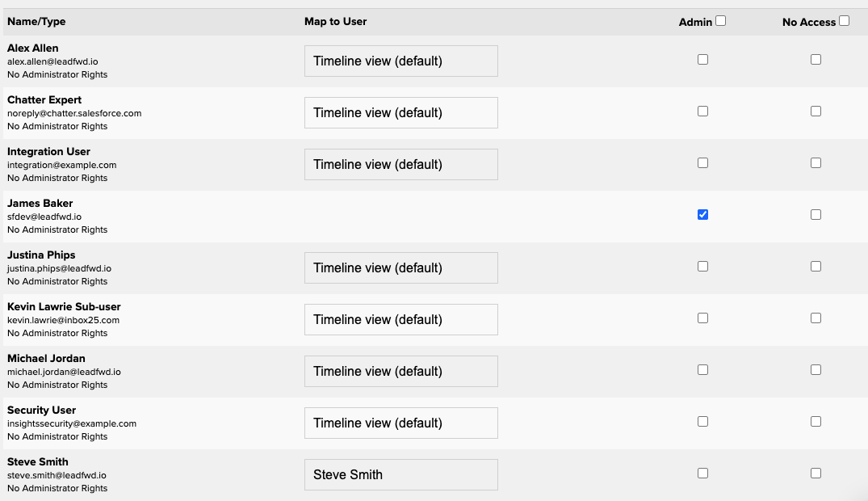Expand Map to User dropdown for Michael Jordan
This screenshot has height=501, width=868.
(x=400, y=372)
